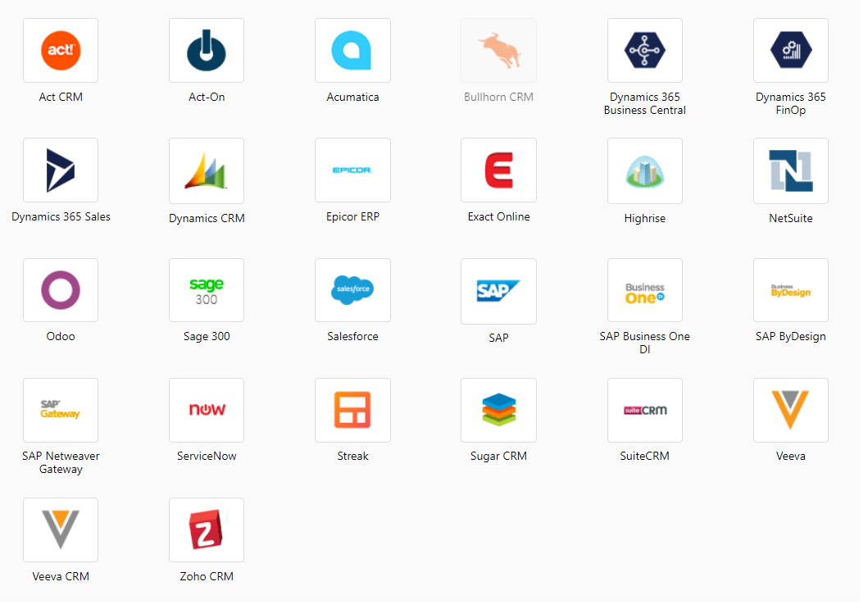Click the 'Streak' text label

352,456
